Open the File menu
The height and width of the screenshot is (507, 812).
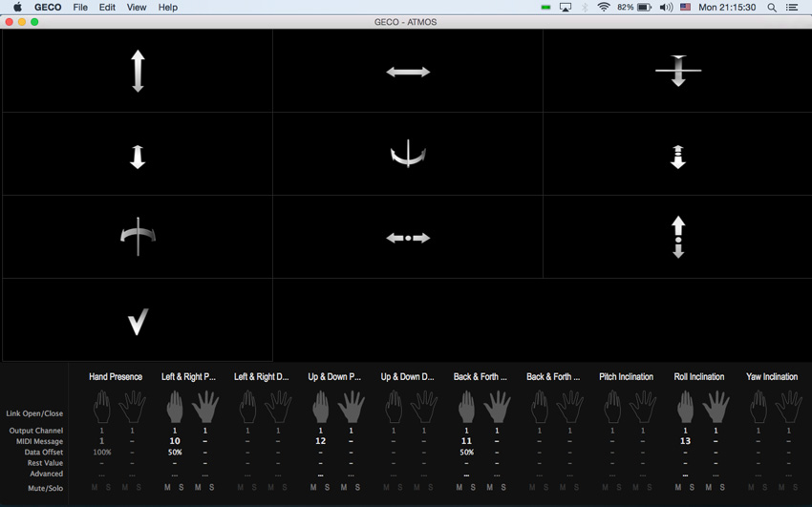pos(80,8)
